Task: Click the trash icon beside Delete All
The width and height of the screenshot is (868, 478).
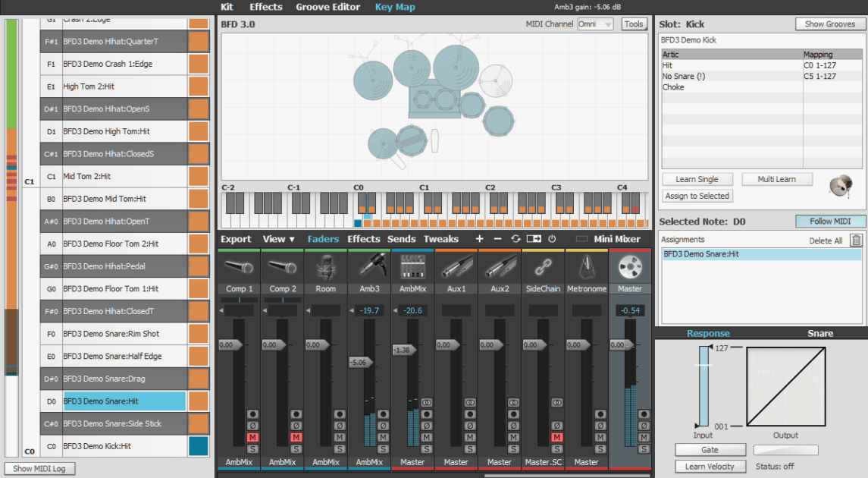Action: pos(857,241)
